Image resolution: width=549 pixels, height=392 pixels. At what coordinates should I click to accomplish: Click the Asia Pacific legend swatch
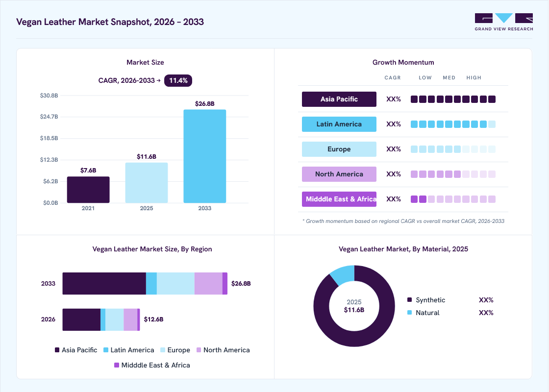click(57, 350)
